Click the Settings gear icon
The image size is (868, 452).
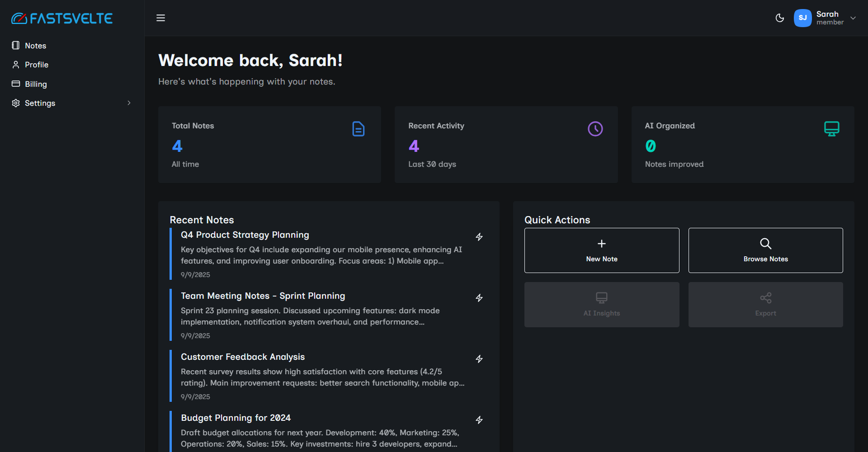16,103
